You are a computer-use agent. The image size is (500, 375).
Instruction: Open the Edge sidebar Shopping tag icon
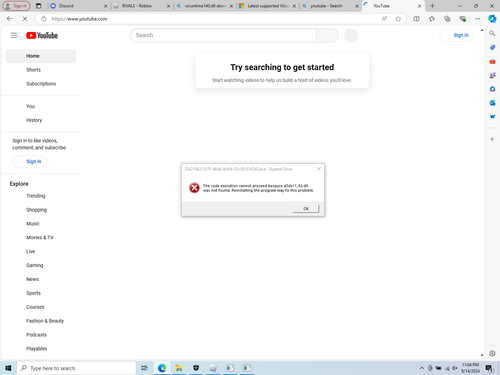tap(492, 47)
